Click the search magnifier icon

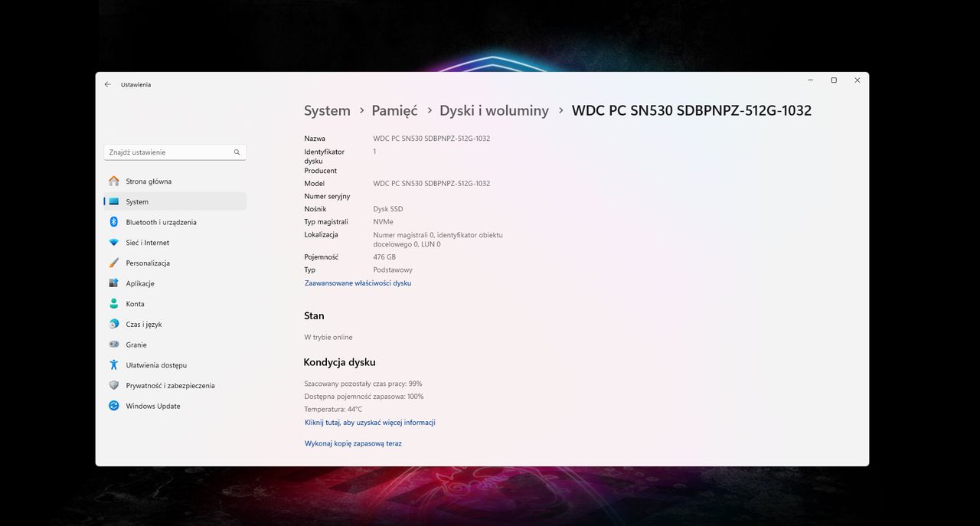tap(237, 152)
